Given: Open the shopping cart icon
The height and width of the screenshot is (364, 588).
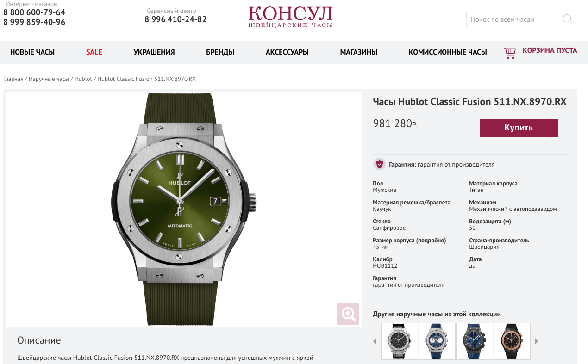Looking at the screenshot, I should [510, 53].
